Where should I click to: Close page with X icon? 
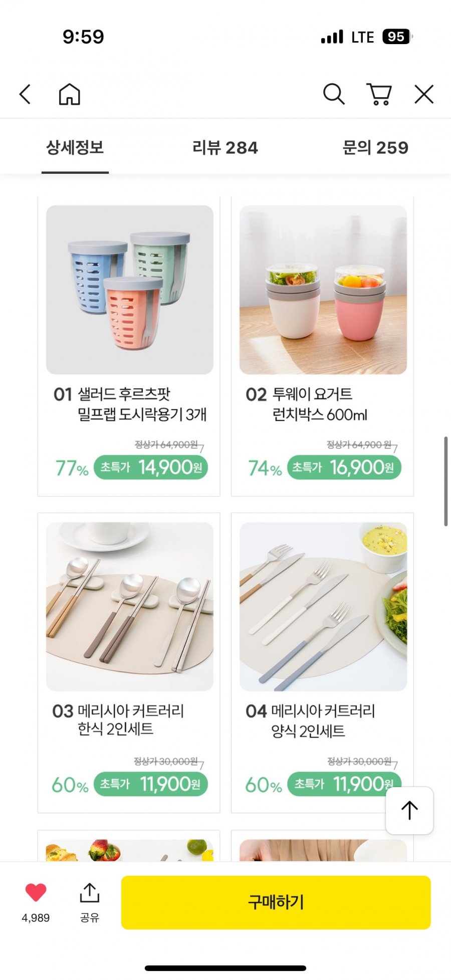click(x=424, y=94)
